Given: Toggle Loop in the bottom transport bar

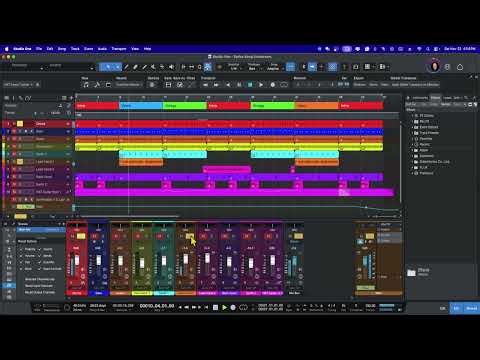Looking at the screenshot, I should point(243,307).
